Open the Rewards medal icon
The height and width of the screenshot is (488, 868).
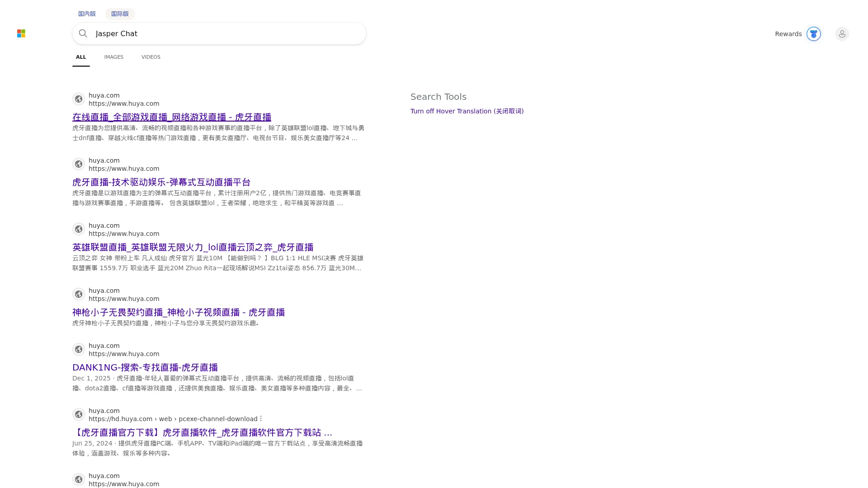click(813, 34)
